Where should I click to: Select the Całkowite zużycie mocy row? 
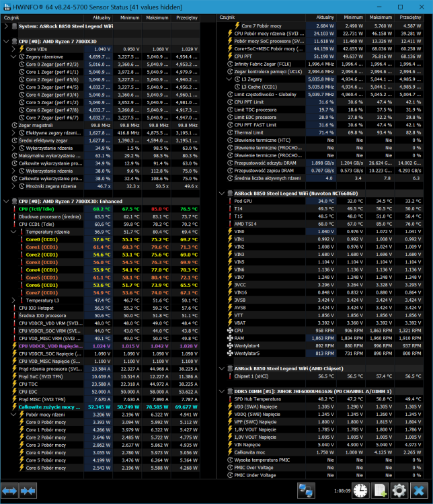coord(100,407)
